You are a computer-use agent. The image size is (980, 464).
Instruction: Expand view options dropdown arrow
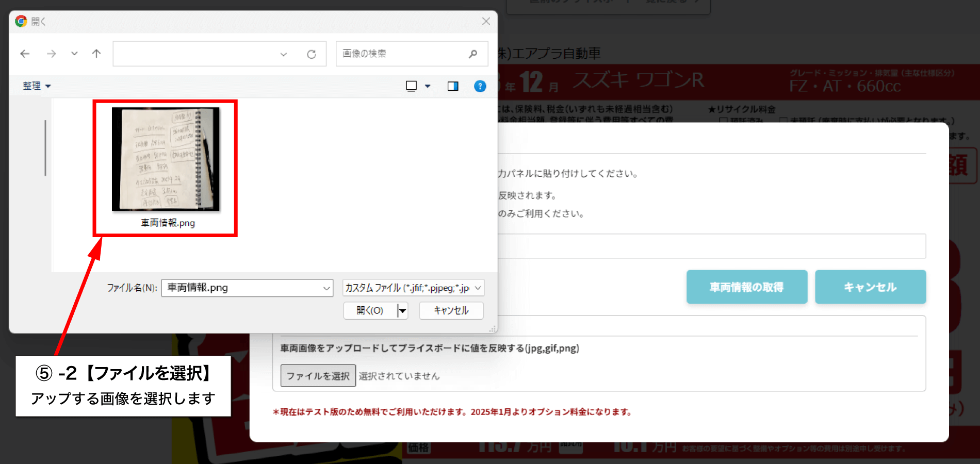tap(428, 86)
